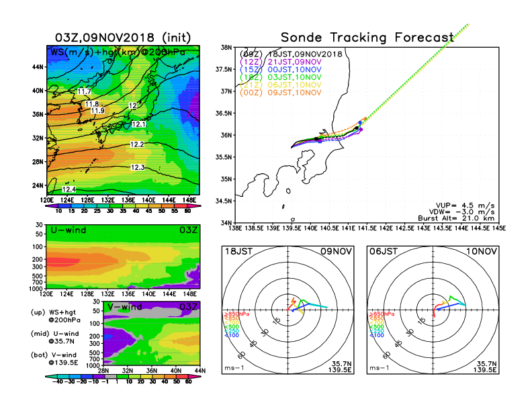Click the 'VUP= 4.5 m/s' value
Viewport: 532px width, 411px height.
click(465, 205)
